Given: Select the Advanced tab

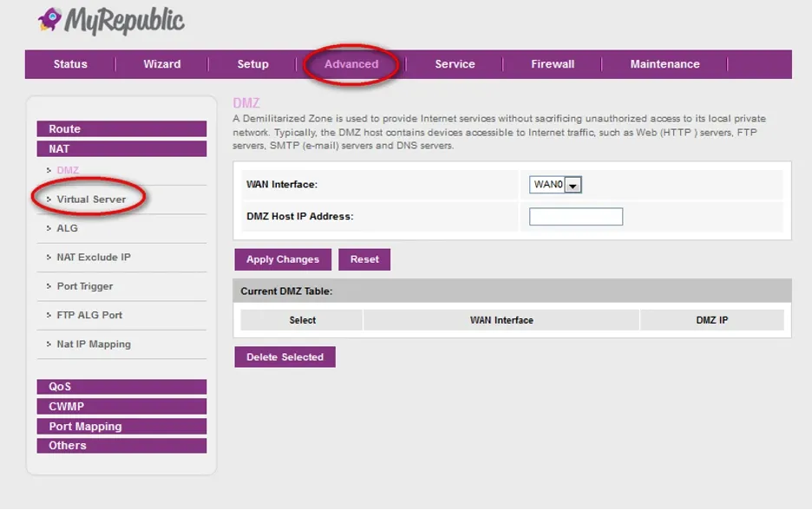Looking at the screenshot, I should [351, 64].
